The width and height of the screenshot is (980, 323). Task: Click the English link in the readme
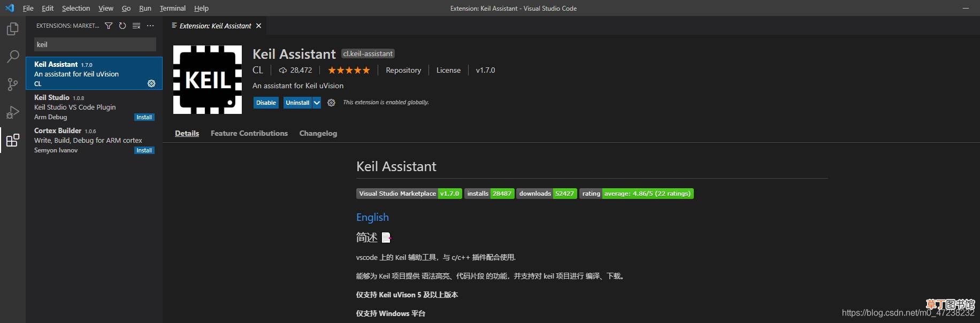tap(372, 217)
